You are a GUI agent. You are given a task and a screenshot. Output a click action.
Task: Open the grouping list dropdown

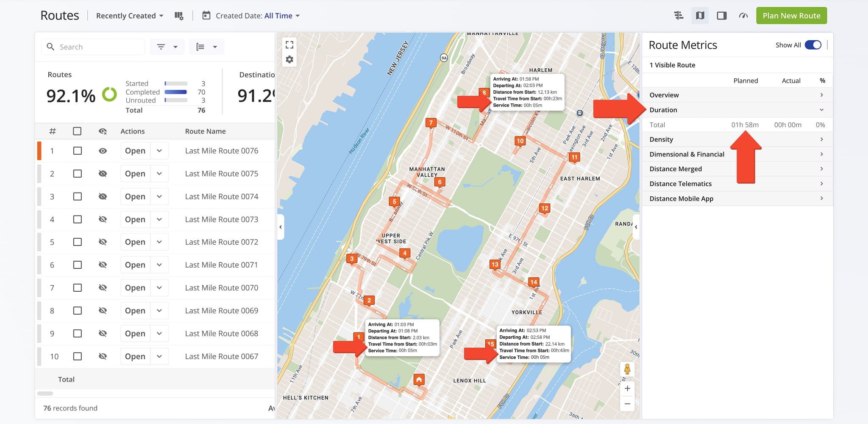point(206,47)
